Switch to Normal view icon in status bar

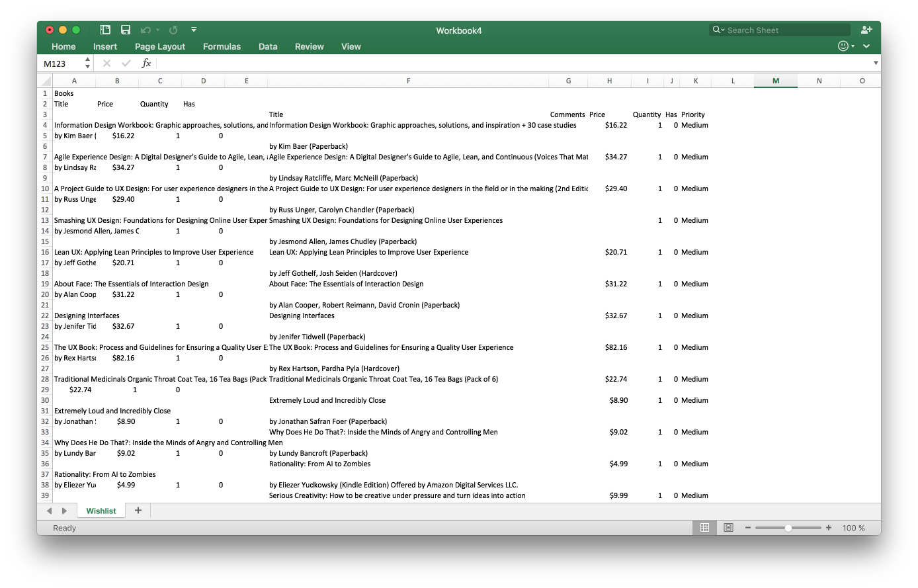pos(704,527)
